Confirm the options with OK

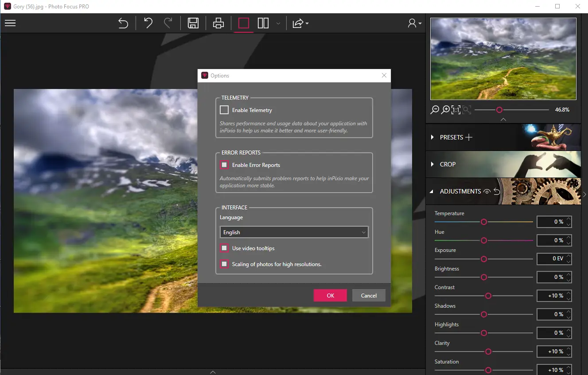click(x=330, y=295)
